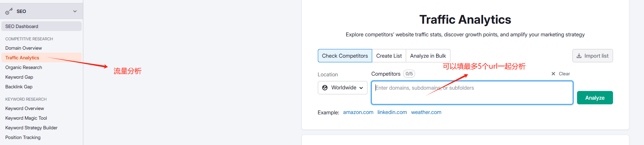Click the amazon.com example link
This screenshot has width=644, height=145.
click(358, 112)
